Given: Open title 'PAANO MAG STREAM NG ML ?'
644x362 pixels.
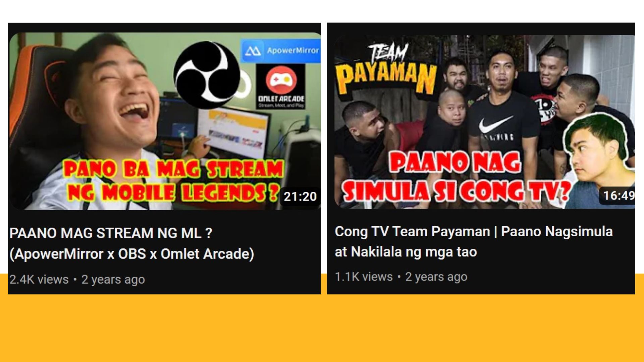Looking at the screenshot, I should pos(111,233).
